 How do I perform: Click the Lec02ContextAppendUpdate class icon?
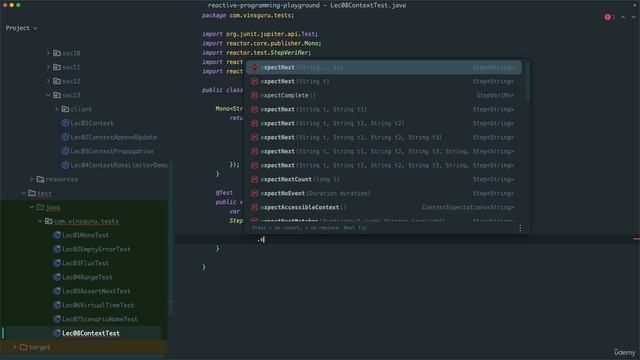[x=65, y=137]
